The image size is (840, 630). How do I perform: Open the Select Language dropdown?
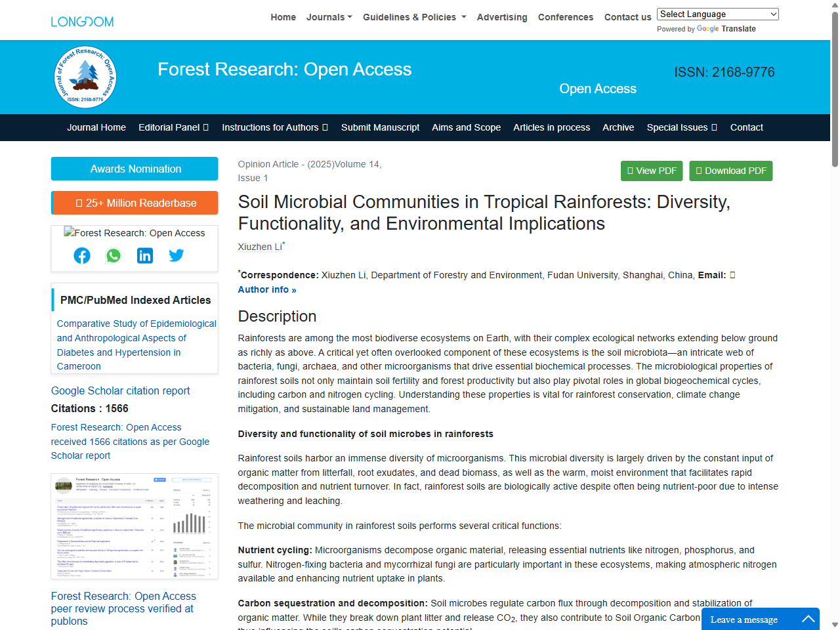tap(717, 14)
